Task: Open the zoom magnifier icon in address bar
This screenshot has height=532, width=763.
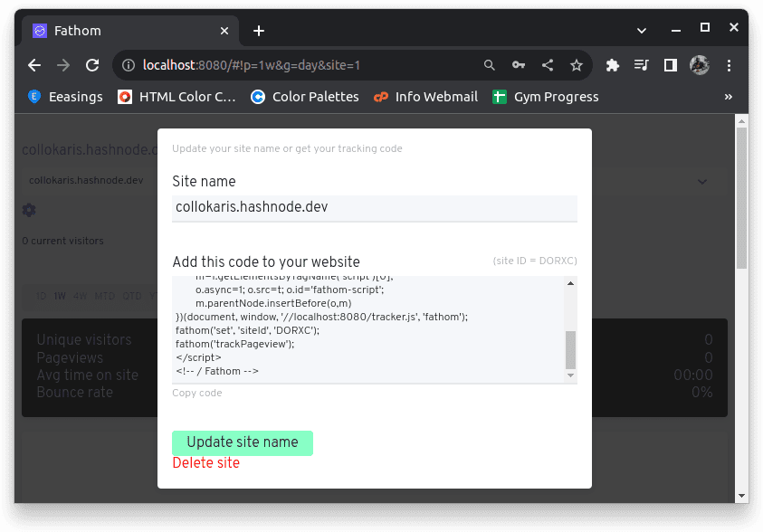Action: click(489, 65)
